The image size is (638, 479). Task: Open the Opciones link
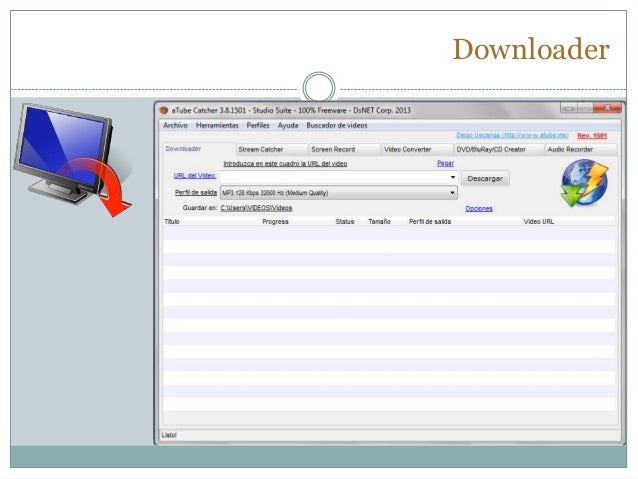click(478, 208)
